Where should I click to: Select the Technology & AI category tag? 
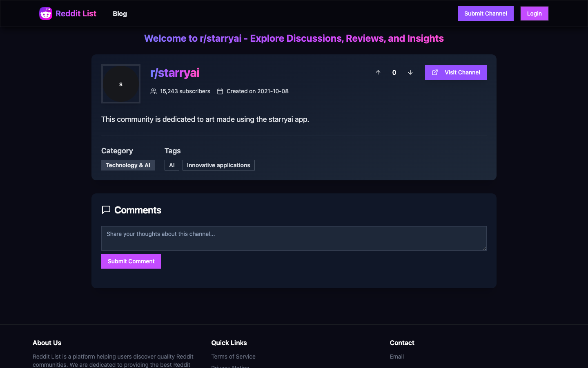point(128,165)
